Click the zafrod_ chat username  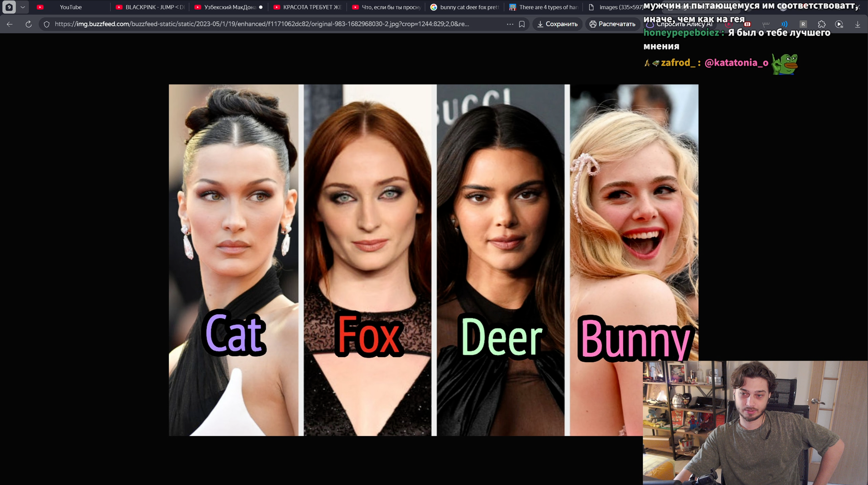tap(678, 63)
